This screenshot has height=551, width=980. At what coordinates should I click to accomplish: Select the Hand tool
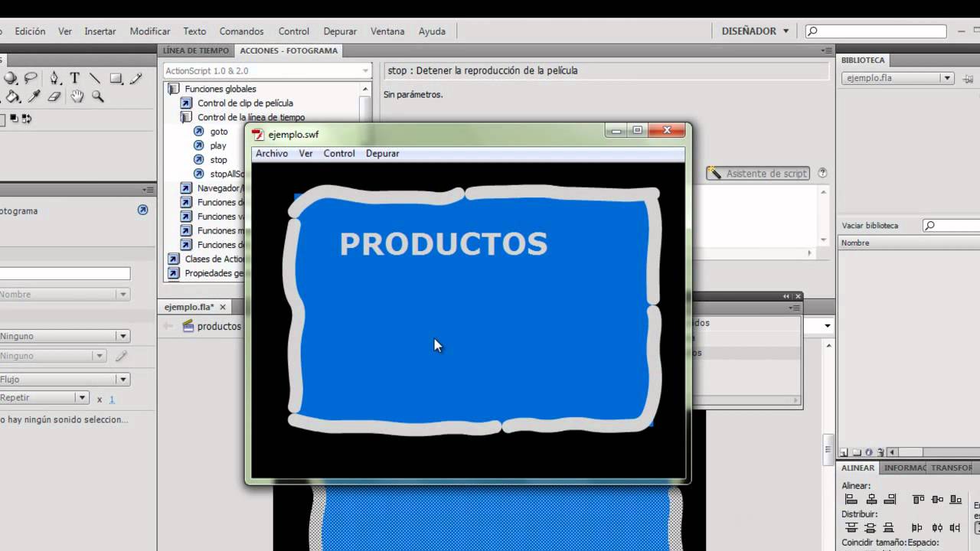pyautogui.click(x=77, y=96)
